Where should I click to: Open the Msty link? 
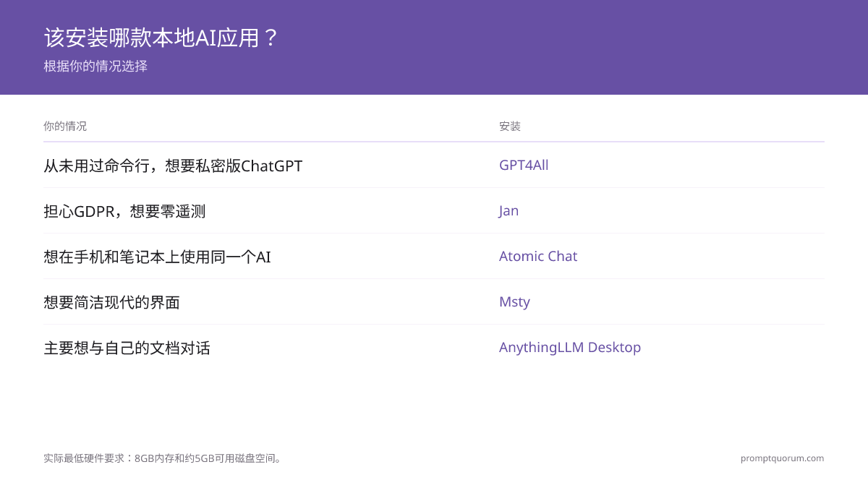pyautogui.click(x=514, y=301)
